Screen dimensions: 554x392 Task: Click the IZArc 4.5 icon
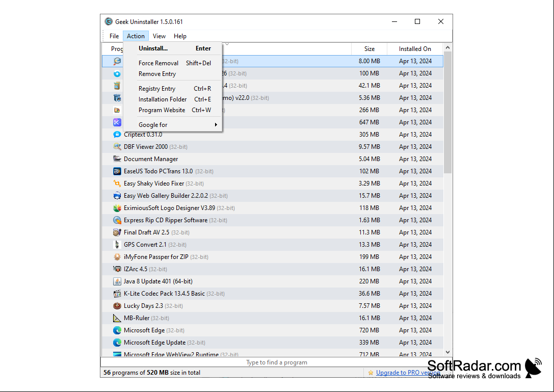point(117,269)
